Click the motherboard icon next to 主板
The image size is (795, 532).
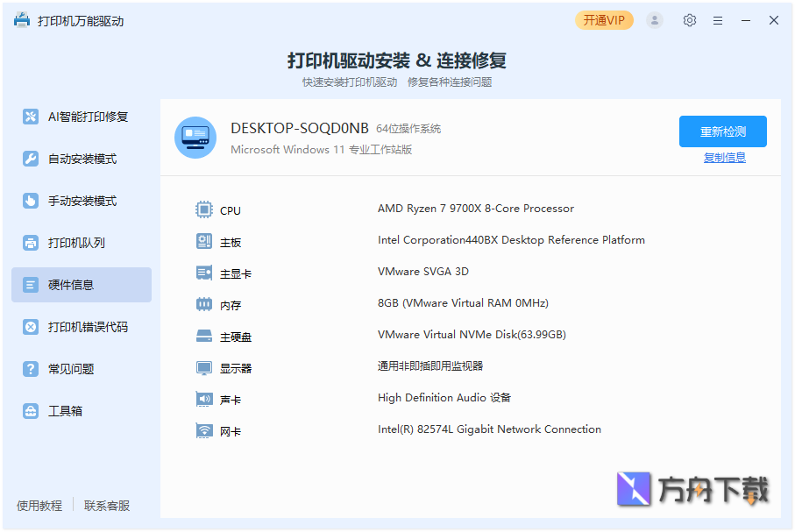click(204, 241)
